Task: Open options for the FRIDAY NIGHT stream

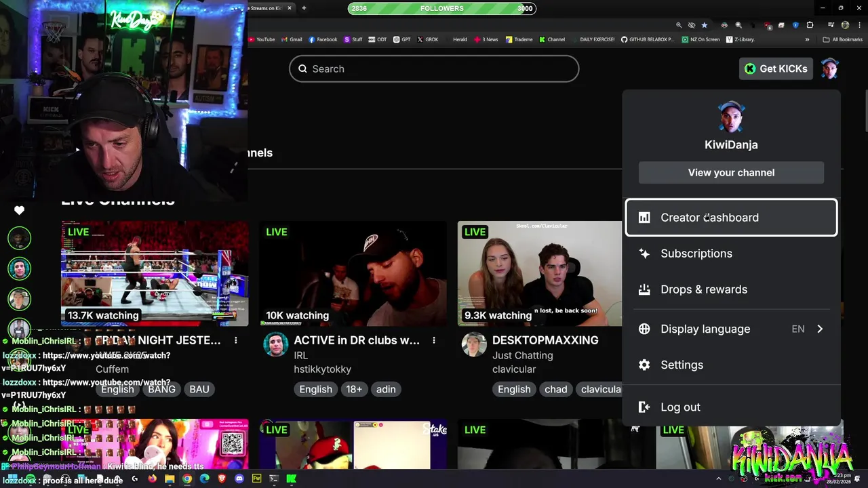Action: coord(236,340)
